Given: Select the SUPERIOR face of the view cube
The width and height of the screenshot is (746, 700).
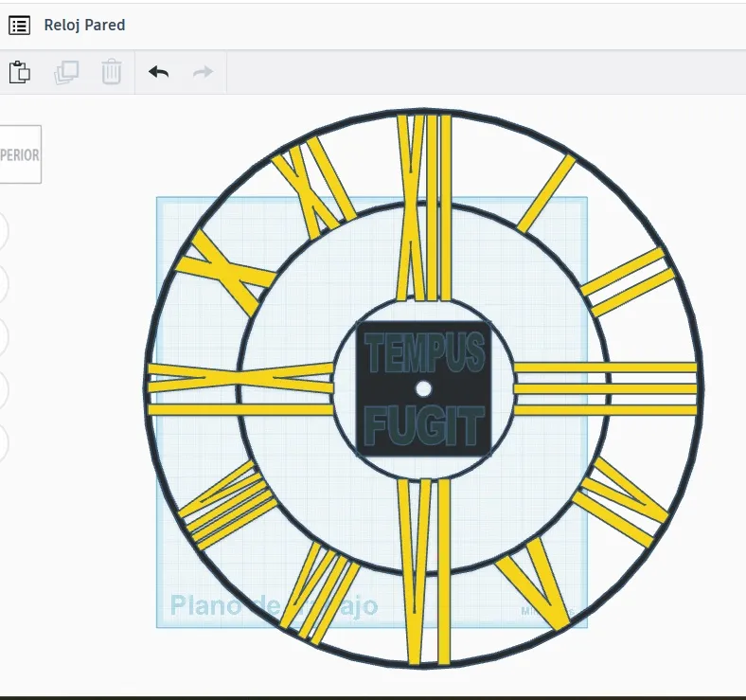Looking at the screenshot, I should click(x=20, y=154).
